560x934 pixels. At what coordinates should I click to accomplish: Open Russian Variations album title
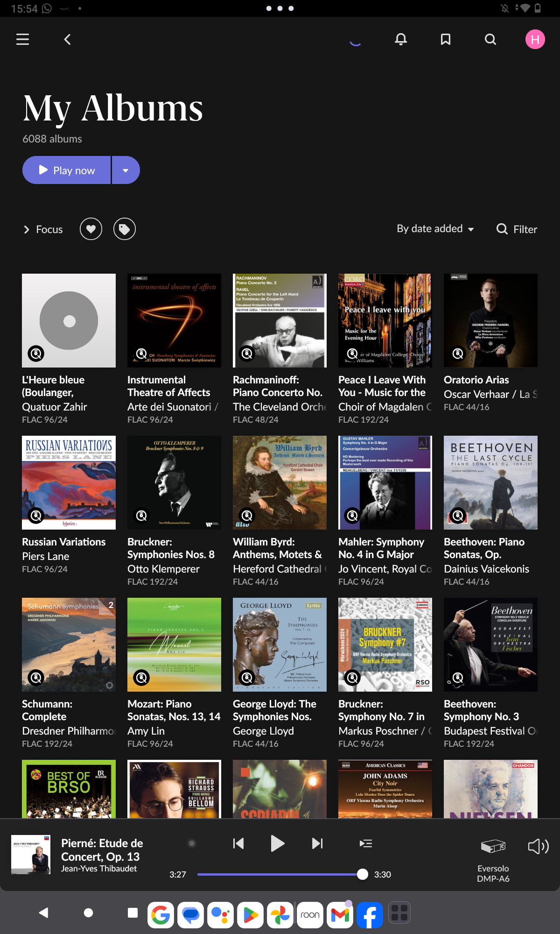click(64, 542)
